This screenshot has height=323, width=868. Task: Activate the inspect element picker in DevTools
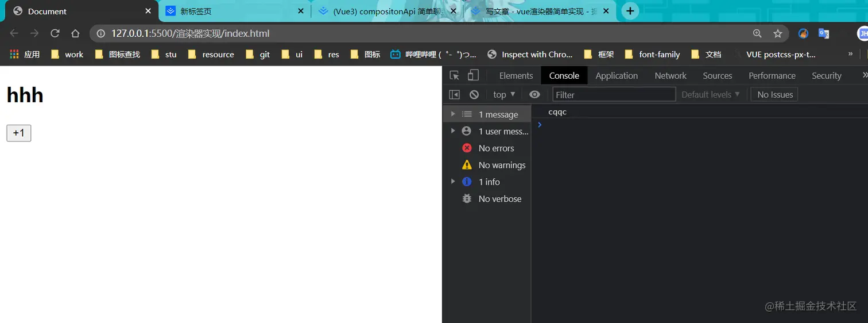pyautogui.click(x=455, y=75)
